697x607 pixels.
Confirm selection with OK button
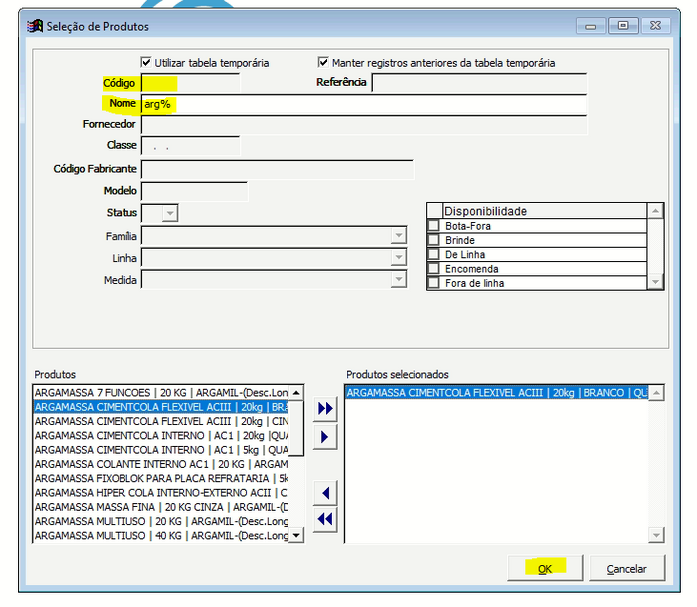pyautogui.click(x=545, y=568)
